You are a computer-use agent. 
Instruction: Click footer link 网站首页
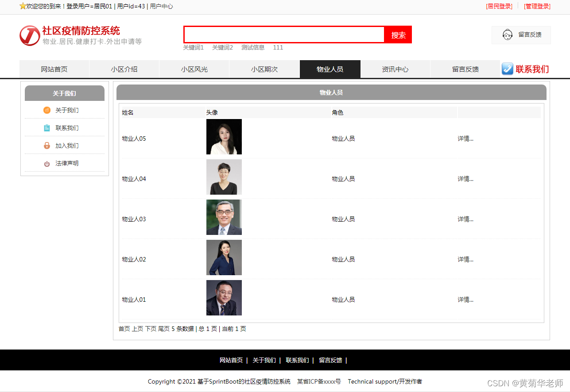click(x=231, y=360)
